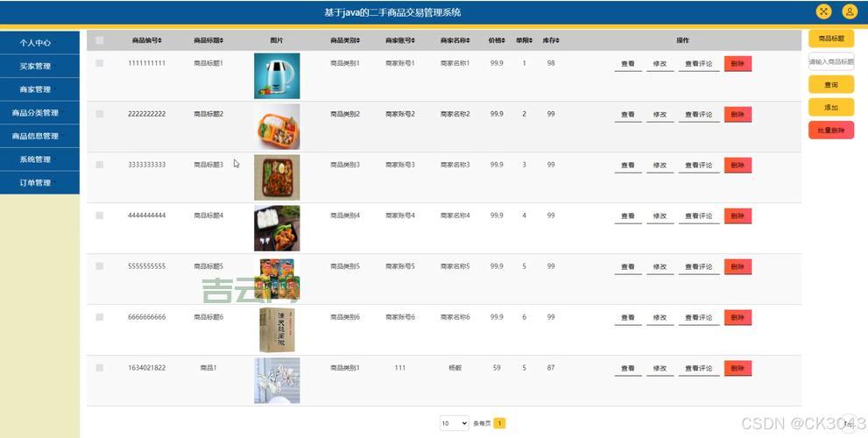Click the 商品标题 label button above search
868x438 pixels.
pos(831,39)
